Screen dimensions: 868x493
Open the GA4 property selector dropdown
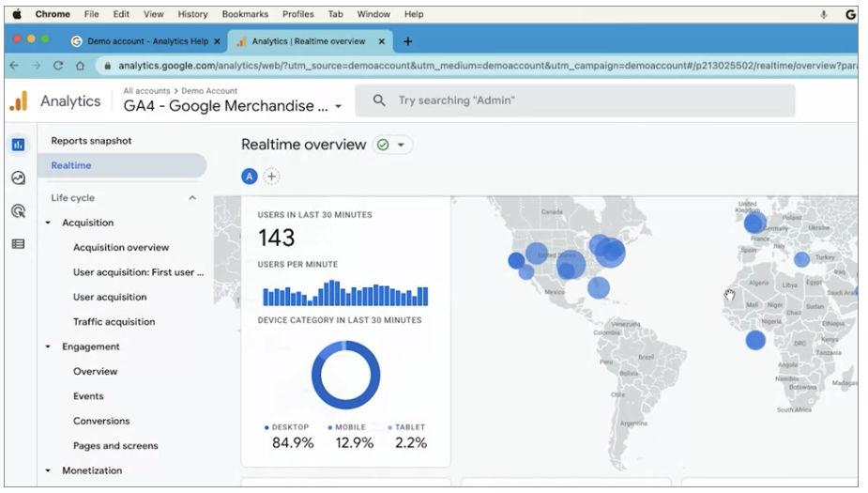(338, 106)
